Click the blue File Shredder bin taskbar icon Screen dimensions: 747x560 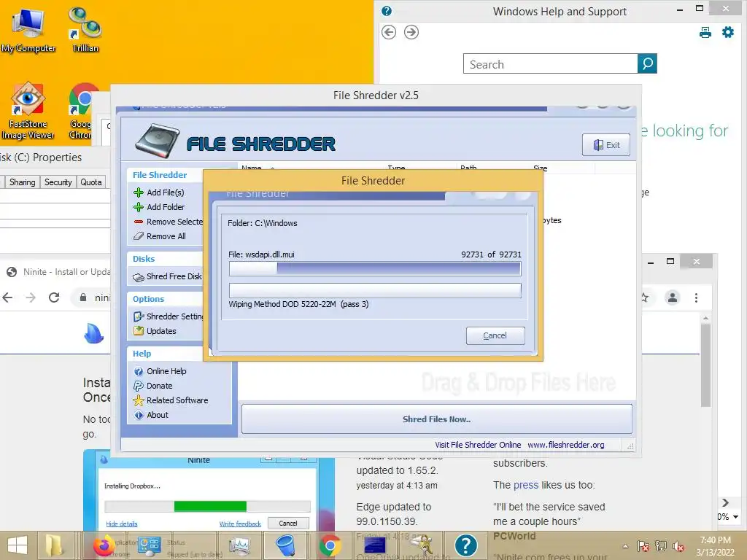[285, 545]
